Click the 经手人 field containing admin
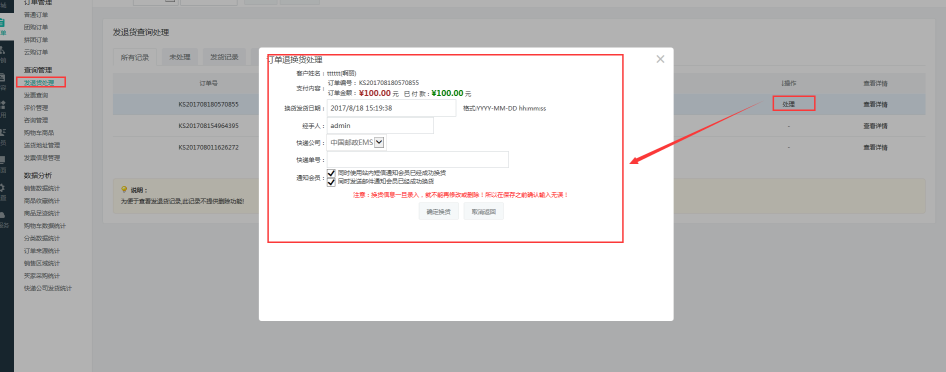Screen dimensions: 946x372 (x=380, y=125)
